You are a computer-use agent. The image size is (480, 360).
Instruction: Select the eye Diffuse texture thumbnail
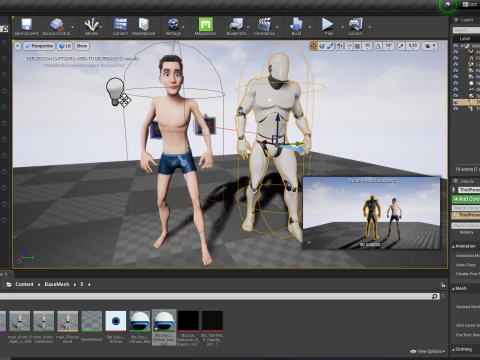pyautogui.click(x=116, y=322)
